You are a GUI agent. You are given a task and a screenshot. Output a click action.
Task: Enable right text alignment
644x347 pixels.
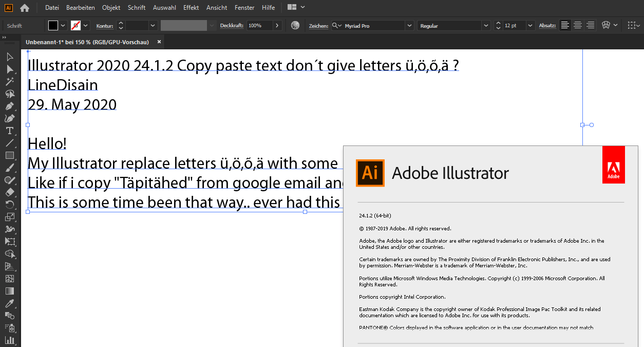[x=590, y=24]
